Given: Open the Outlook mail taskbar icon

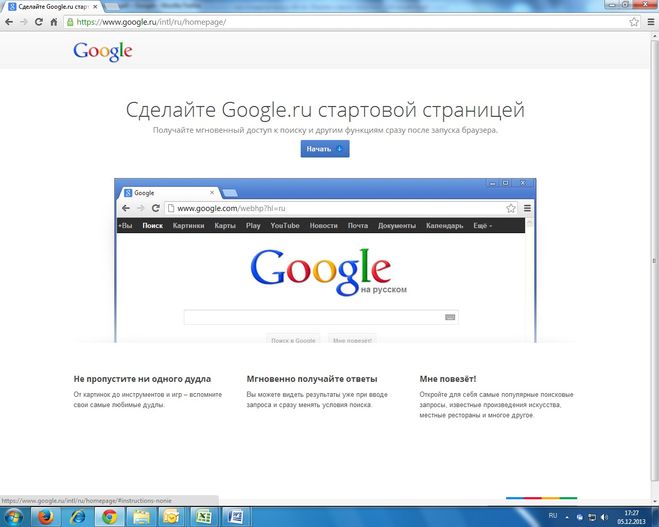Looking at the screenshot, I should click(171, 517).
